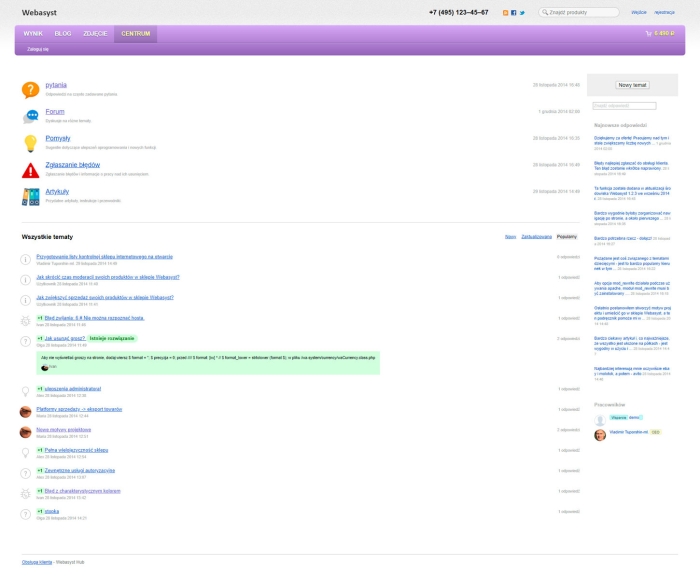Sort topics by 'Zaktualizowane'
700x579 pixels.
coord(536,237)
